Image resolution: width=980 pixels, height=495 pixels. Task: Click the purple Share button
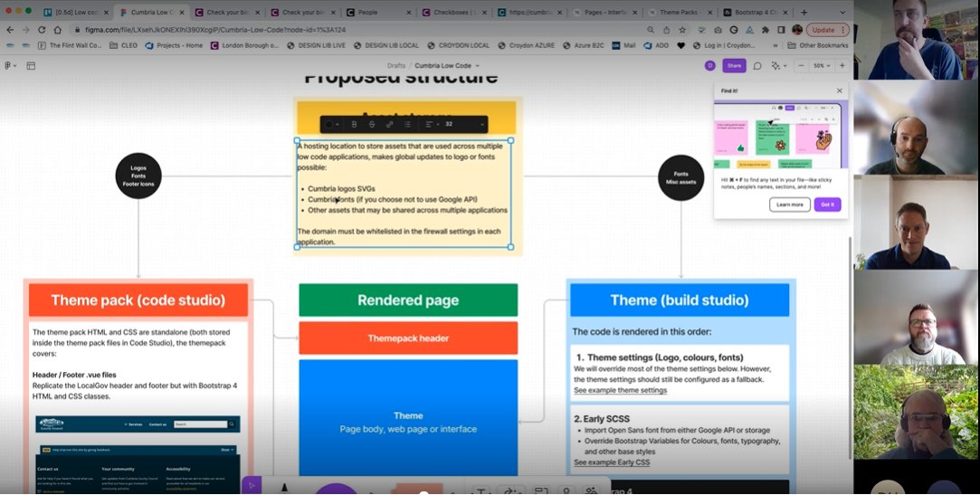coord(735,66)
